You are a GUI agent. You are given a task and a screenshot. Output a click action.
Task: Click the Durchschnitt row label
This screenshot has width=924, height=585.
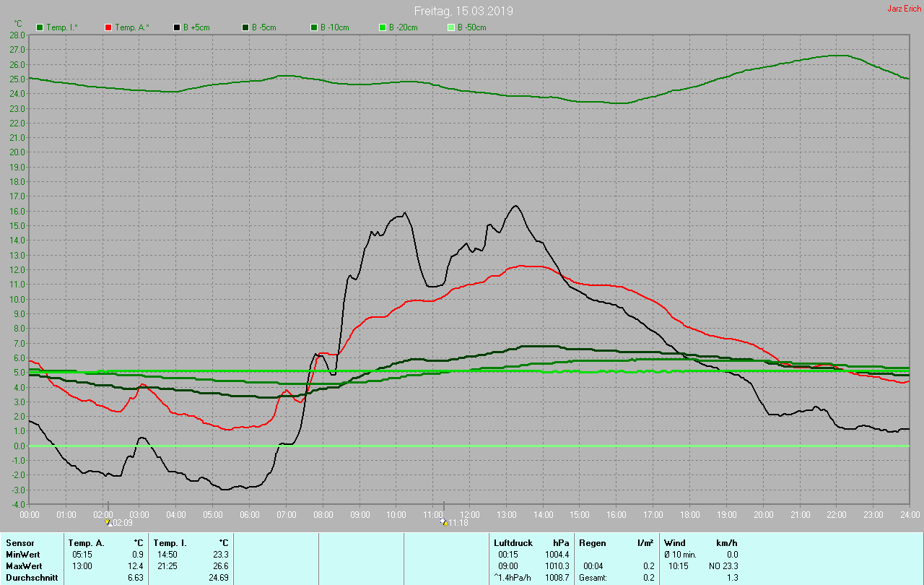coord(30,578)
